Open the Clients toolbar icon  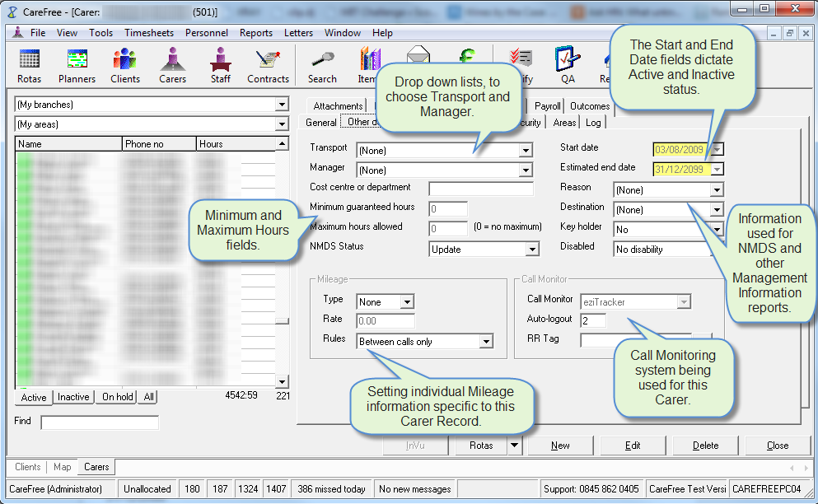tap(124, 65)
